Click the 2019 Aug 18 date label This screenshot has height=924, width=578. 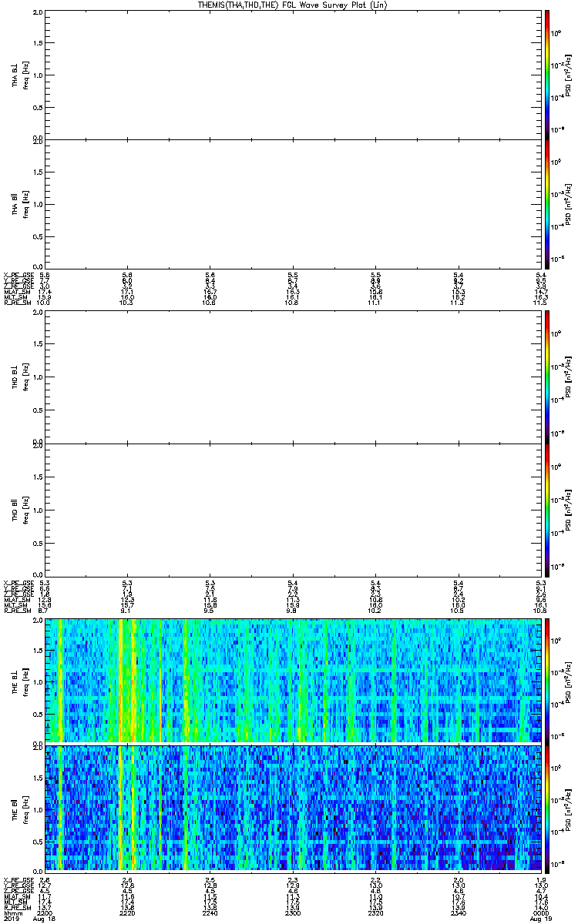pos(29,919)
